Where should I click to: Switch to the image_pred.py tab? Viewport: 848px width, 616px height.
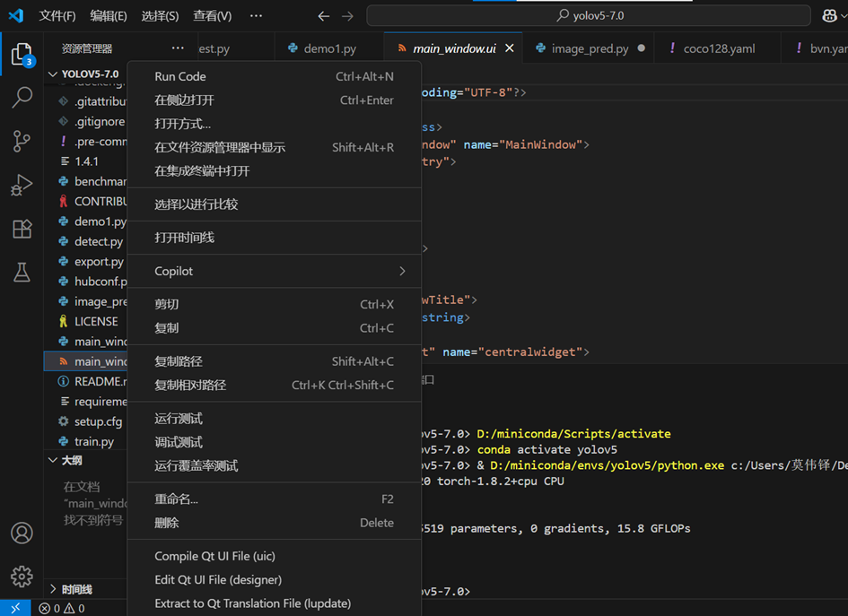pyautogui.click(x=589, y=48)
